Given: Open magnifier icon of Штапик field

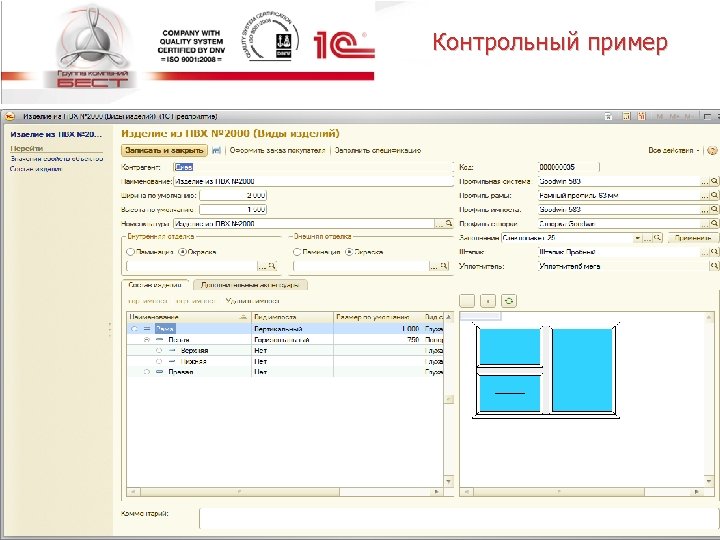Looking at the screenshot, I should 714,252.
